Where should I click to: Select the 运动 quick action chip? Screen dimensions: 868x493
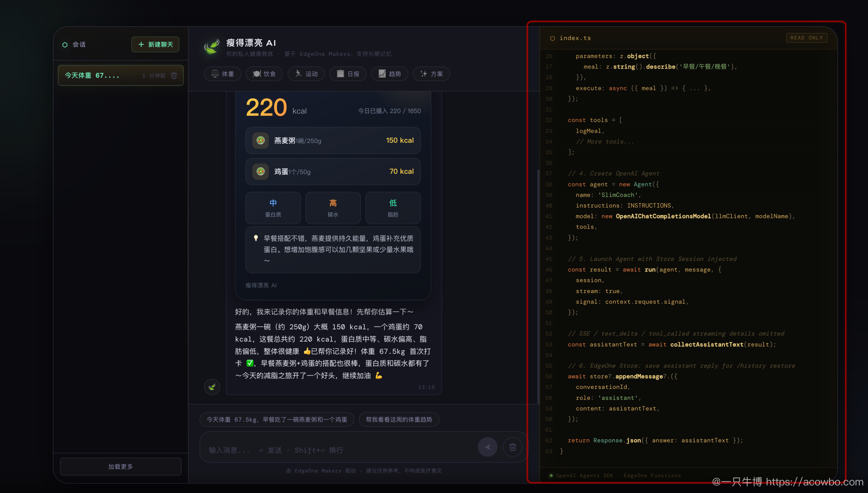(306, 74)
